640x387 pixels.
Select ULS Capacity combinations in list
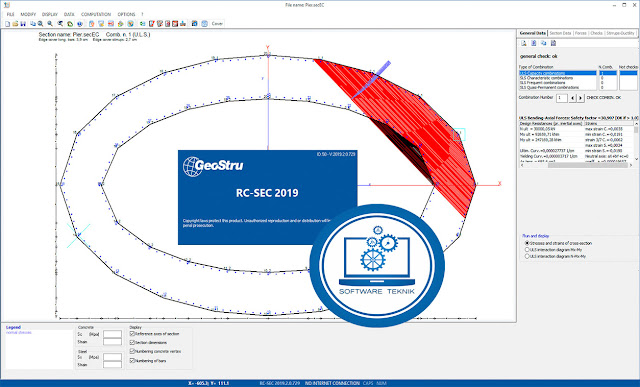tap(558, 73)
